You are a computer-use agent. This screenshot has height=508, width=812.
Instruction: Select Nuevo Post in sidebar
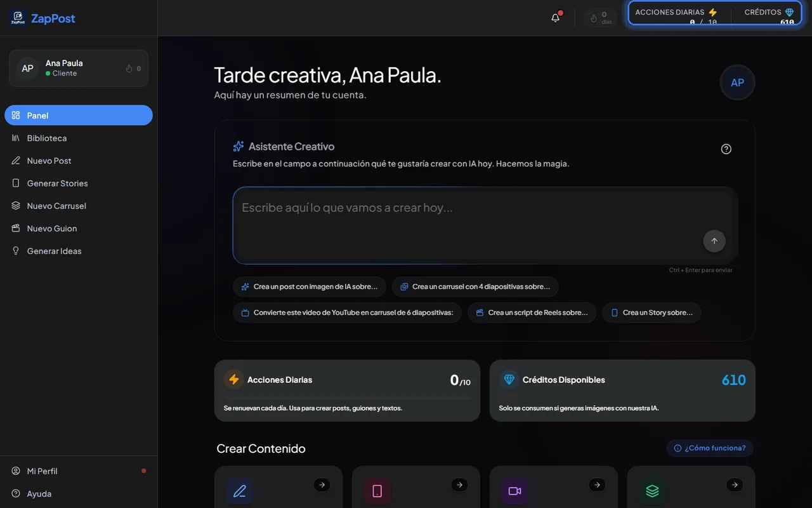pos(79,161)
